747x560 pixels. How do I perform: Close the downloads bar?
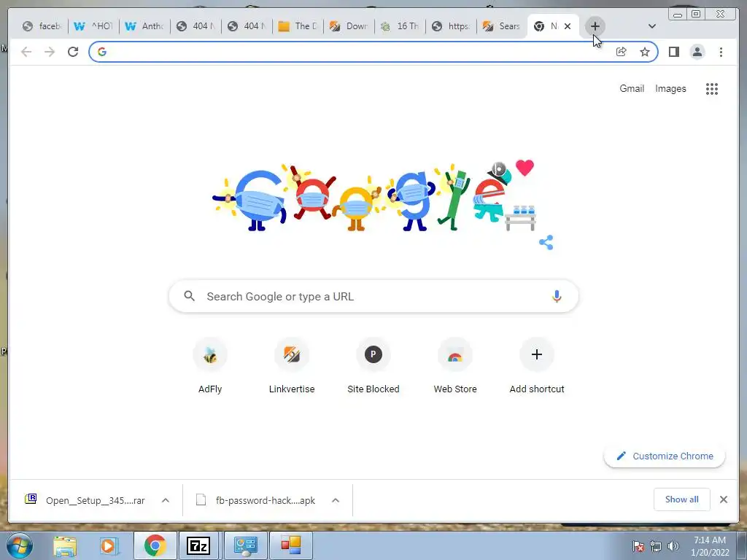[x=724, y=499]
